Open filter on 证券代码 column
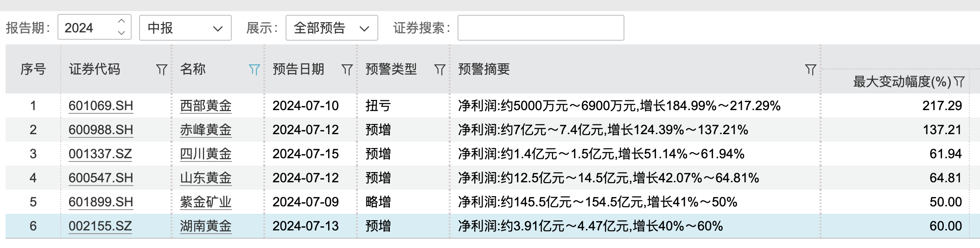This screenshot has height=248, width=980. click(x=161, y=70)
